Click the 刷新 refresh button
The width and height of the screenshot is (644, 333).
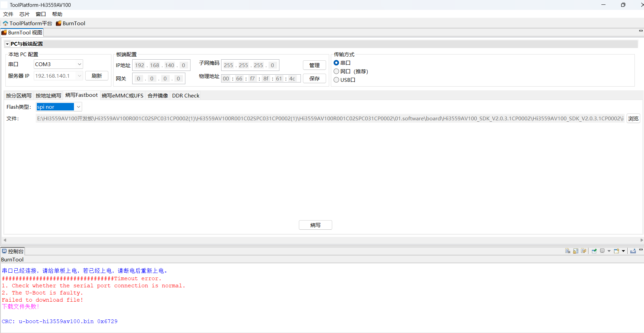[97, 76]
